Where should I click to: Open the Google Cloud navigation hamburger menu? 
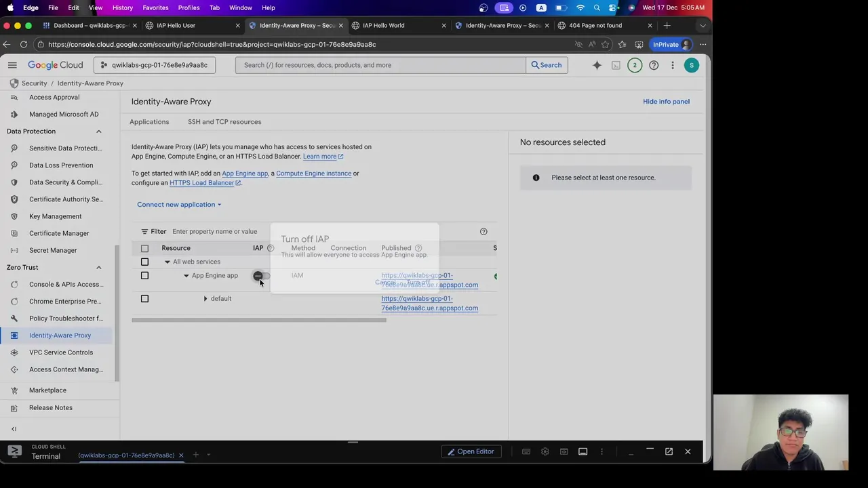[x=12, y=65]
